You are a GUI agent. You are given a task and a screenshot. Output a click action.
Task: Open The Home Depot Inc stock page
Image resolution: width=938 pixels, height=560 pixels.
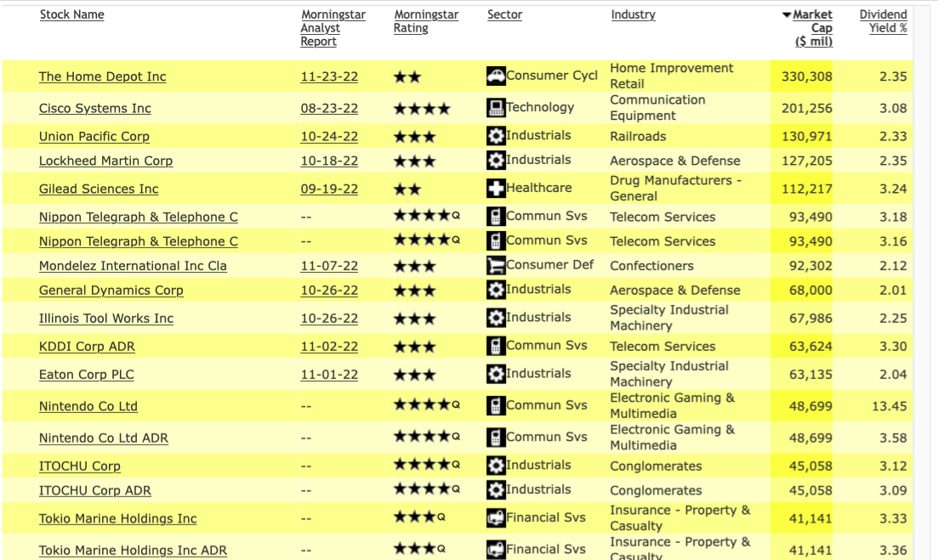[x=102, y=76]
